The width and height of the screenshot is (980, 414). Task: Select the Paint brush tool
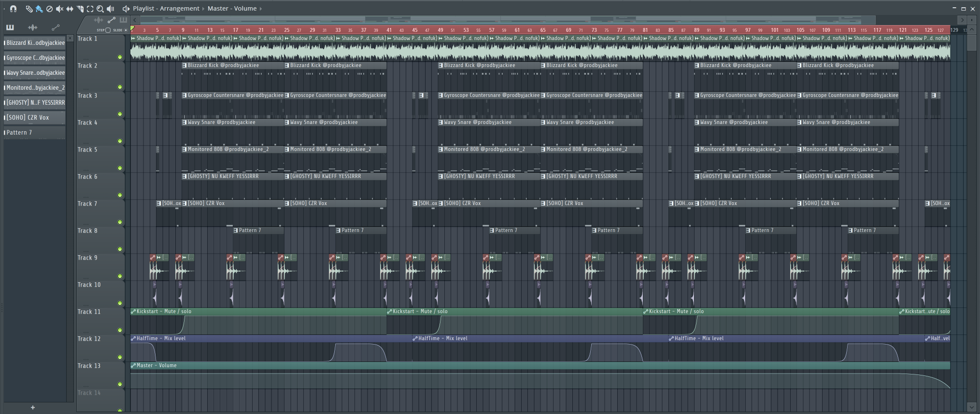point(39,9)
